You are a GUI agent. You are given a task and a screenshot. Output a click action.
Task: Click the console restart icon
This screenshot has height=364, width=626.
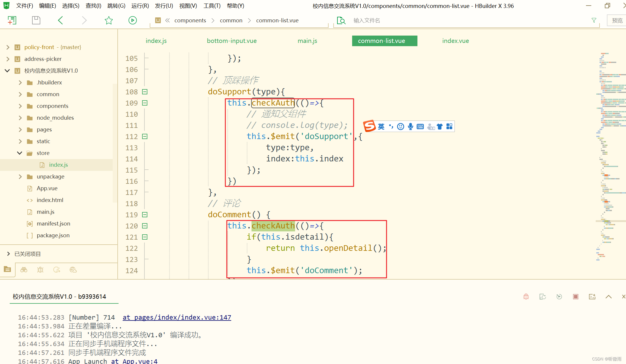543,297
